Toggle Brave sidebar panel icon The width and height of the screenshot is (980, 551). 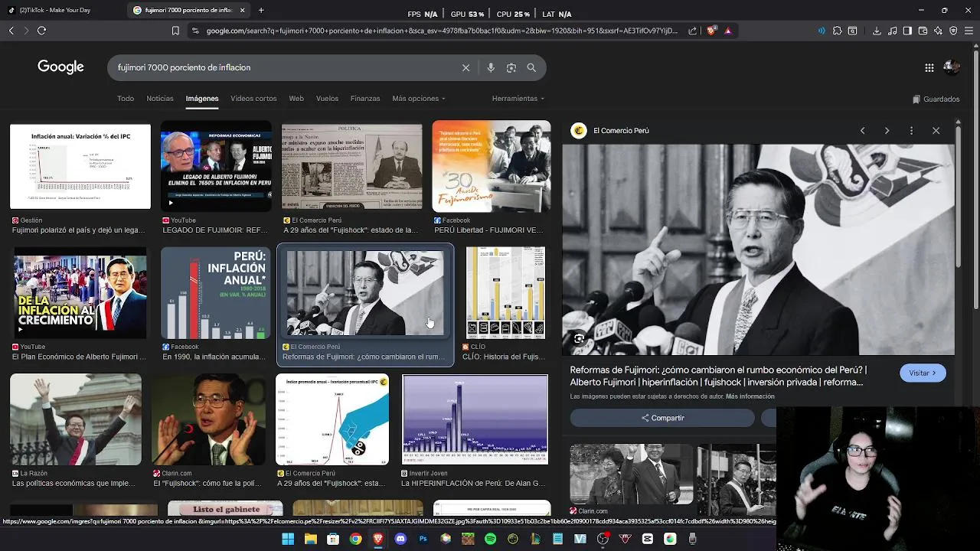(907, 31)
